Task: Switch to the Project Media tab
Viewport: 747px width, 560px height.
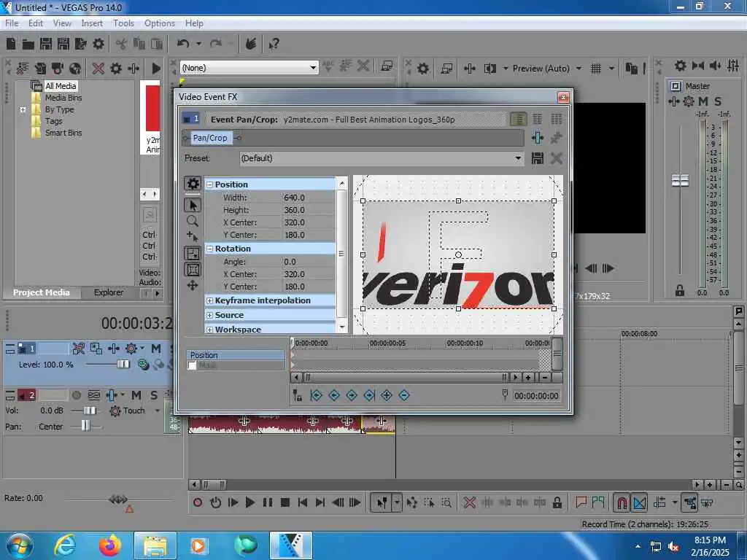Action: 42,292
